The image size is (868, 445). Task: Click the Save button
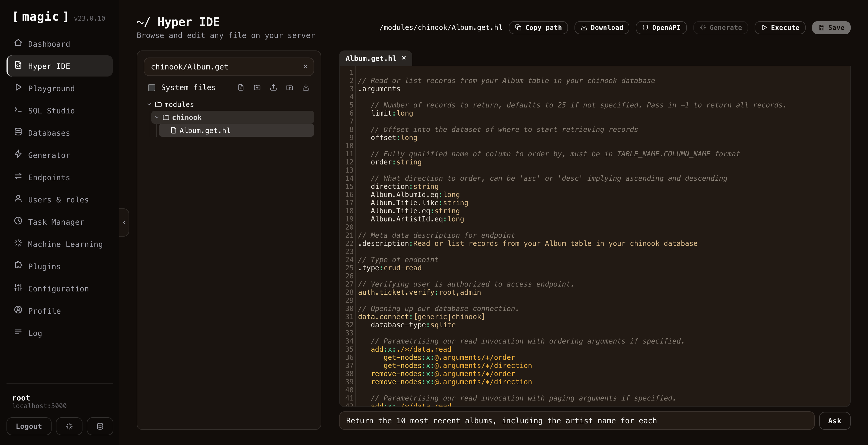coord(831,28)
